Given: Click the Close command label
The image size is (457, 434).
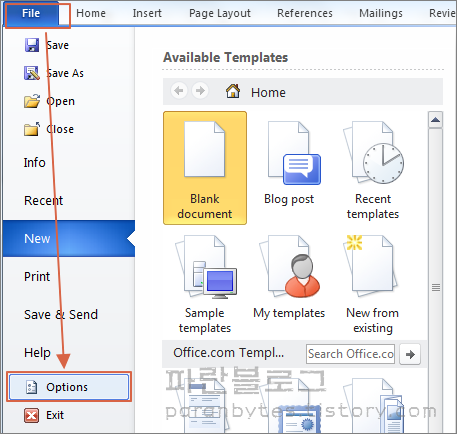Looking at the screenshot, I should 60,129.
